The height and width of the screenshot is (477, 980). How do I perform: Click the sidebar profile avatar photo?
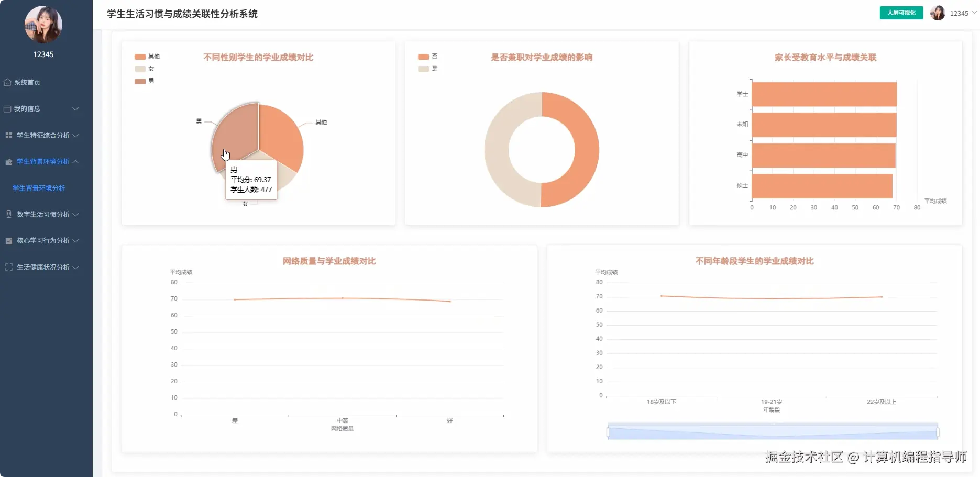coord(43,25)
